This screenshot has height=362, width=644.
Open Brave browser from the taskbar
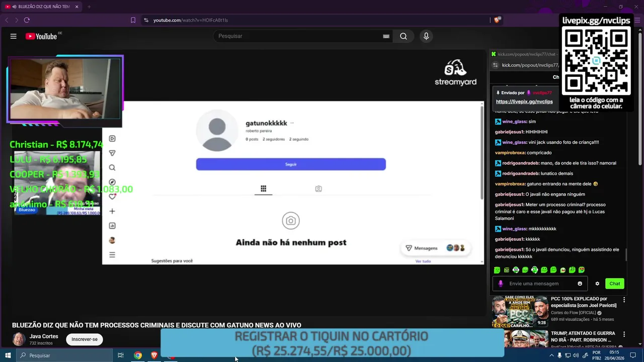tap(154, 355)
